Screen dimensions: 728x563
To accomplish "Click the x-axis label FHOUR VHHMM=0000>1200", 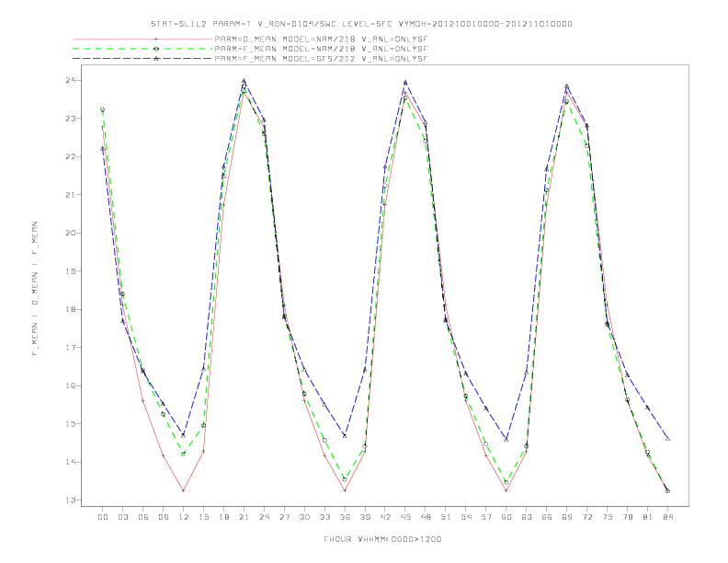I will tap(382, 539).
